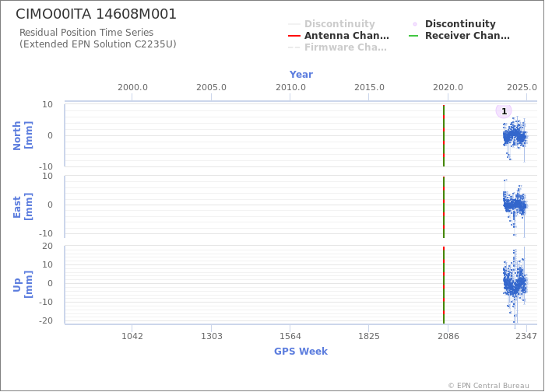The height and width of the screenshot is (392, 545).
Task: Toggle the Firmware Change legend entry
Action: [337, 47]
